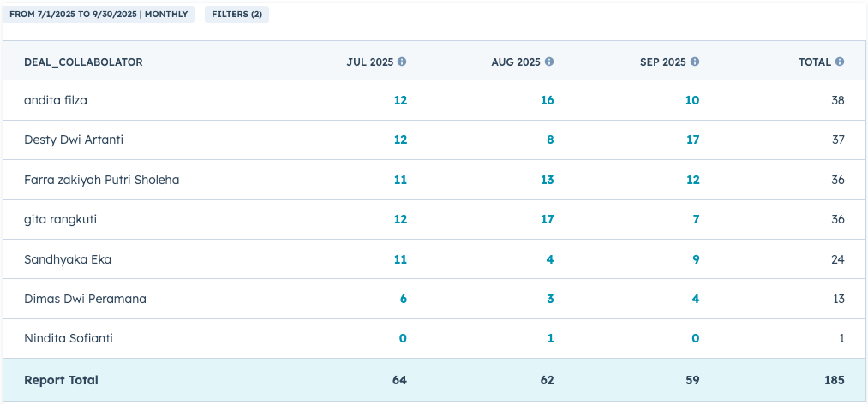Click the info icon beside JUL 2025
868x404 pixels.
point(402,62)
